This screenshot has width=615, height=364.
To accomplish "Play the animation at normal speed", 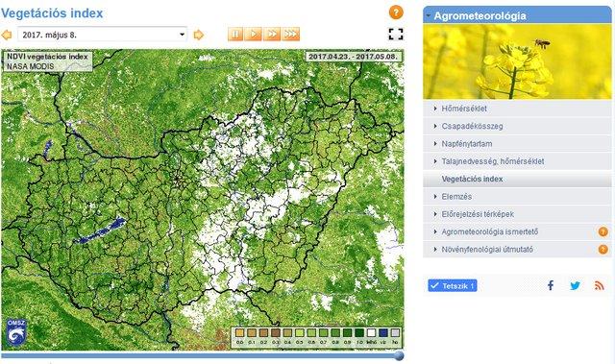I will [x=254, y=34].
